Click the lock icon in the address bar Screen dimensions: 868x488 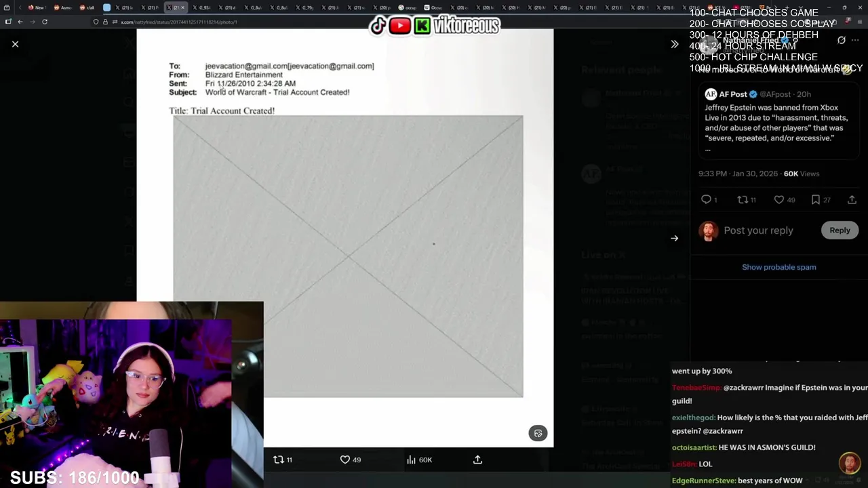click(104, 22)
